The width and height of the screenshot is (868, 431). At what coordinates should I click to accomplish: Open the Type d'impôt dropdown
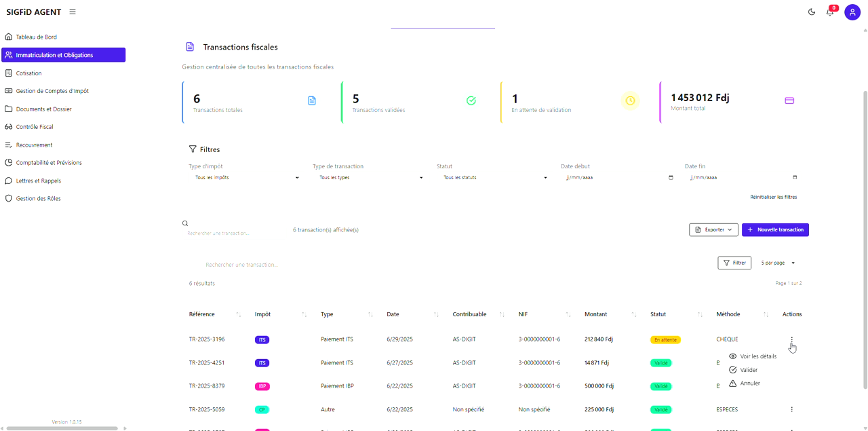click(245, 177)
